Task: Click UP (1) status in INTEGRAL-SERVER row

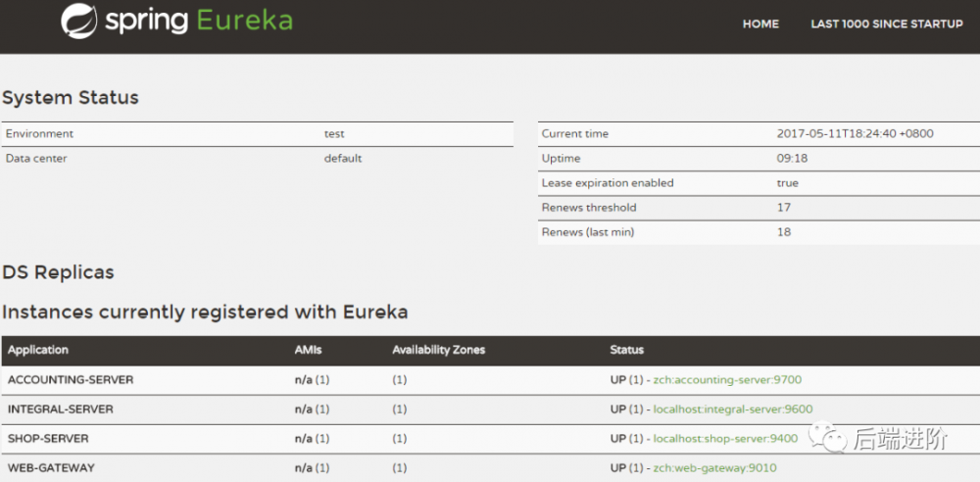Action: [x=626, y=410]
